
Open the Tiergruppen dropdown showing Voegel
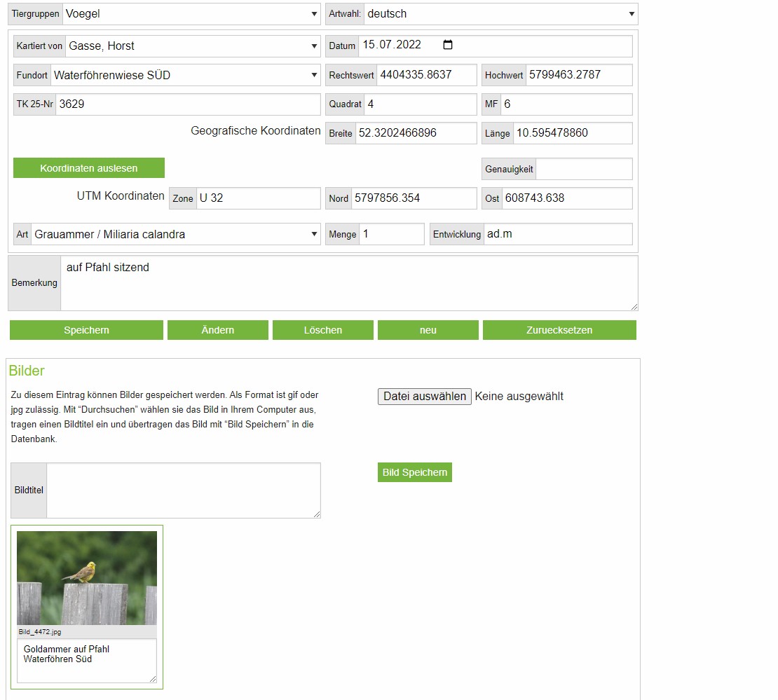pos(193,14)
